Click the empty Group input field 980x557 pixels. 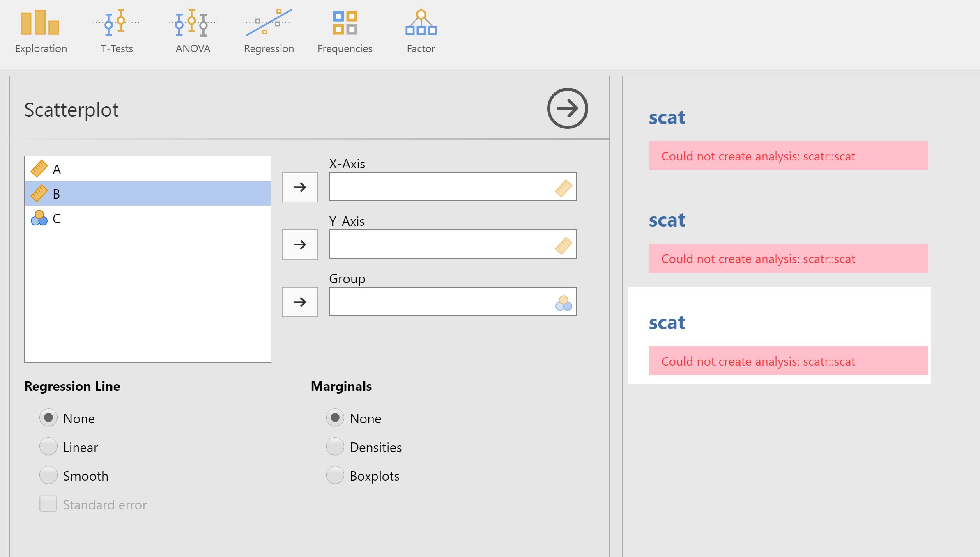pos(452,302)
